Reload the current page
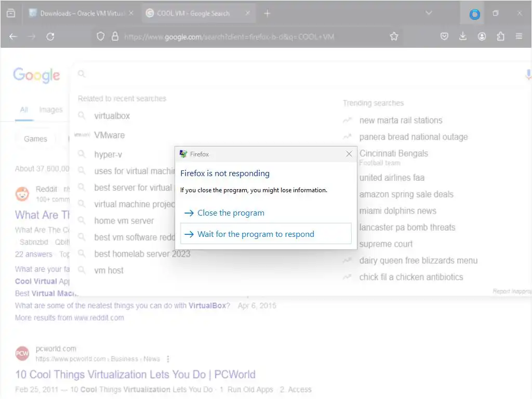 point(50,36)
